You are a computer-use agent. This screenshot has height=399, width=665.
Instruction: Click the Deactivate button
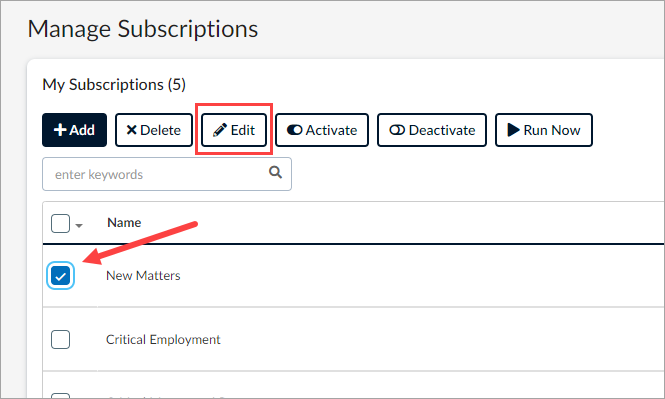pyautogui.click(x=432, y=130)
